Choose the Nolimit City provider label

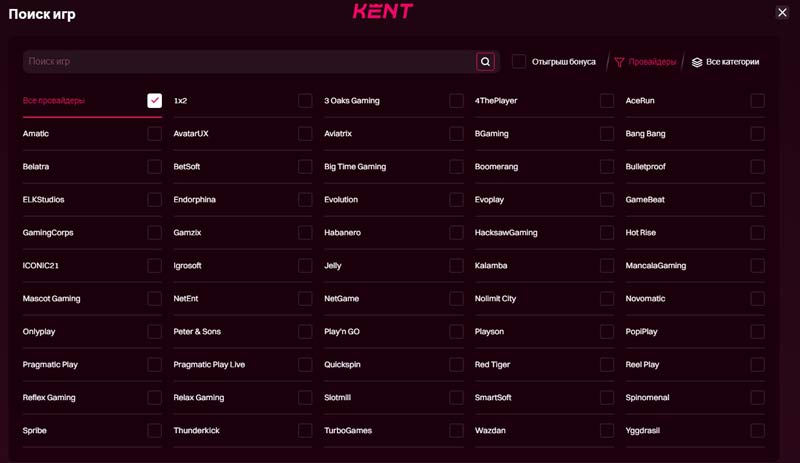(495, 299)
